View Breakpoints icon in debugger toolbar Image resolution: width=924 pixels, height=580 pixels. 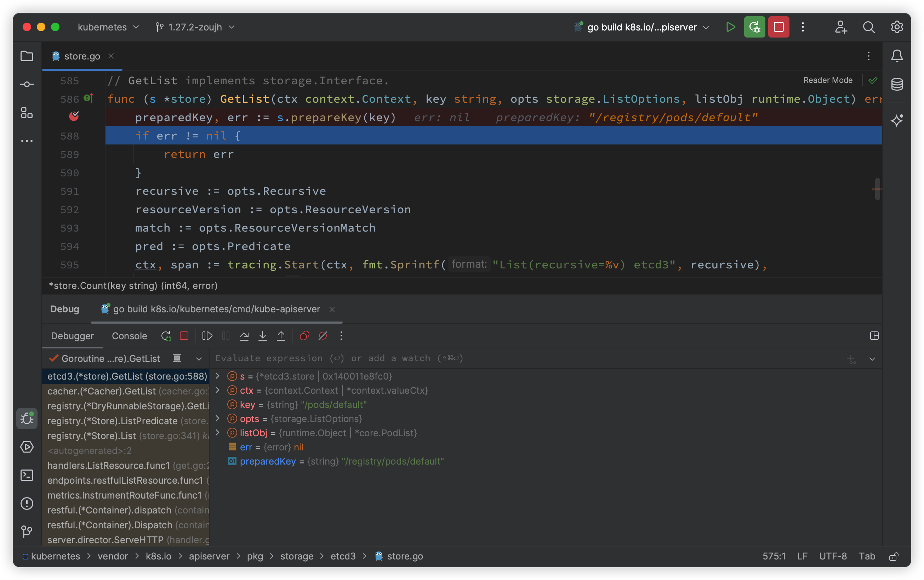(304, 336)
